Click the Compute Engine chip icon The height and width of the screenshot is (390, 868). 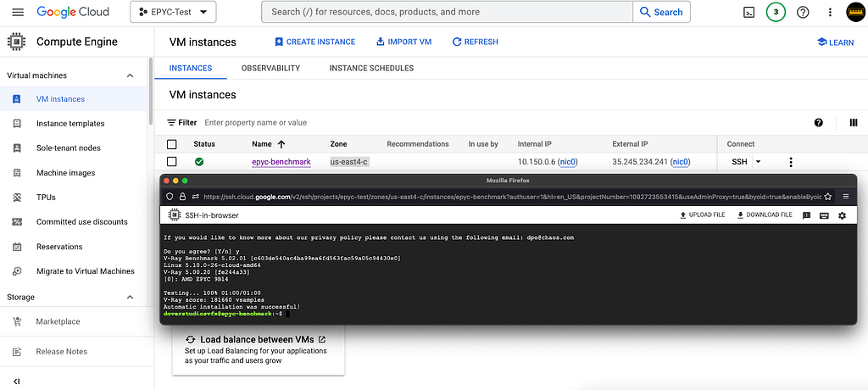click(17, 42)
